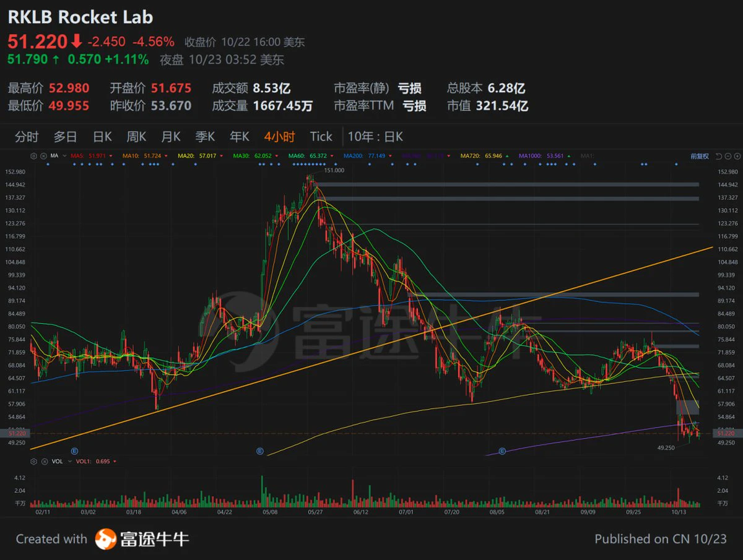743x560 pixels.
Task: Click the after-hours price 51.790
Action: pyautogui.click(x=28, y=59)
